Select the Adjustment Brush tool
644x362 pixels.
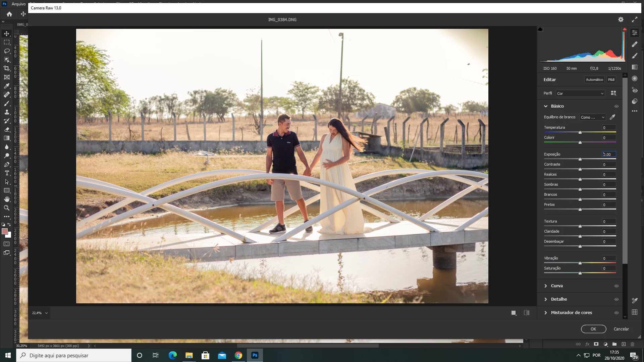pos(635,56)
